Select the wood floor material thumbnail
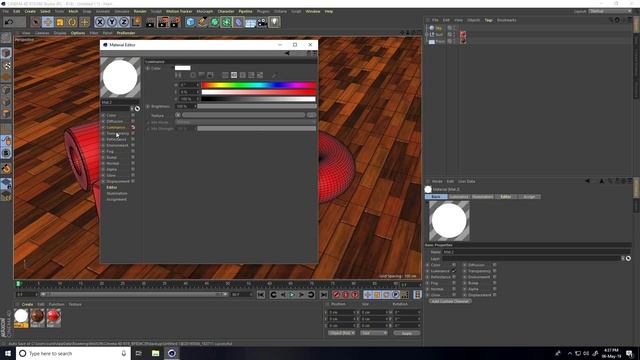Screen dimensions: 640x360 (x=37, y=318)
